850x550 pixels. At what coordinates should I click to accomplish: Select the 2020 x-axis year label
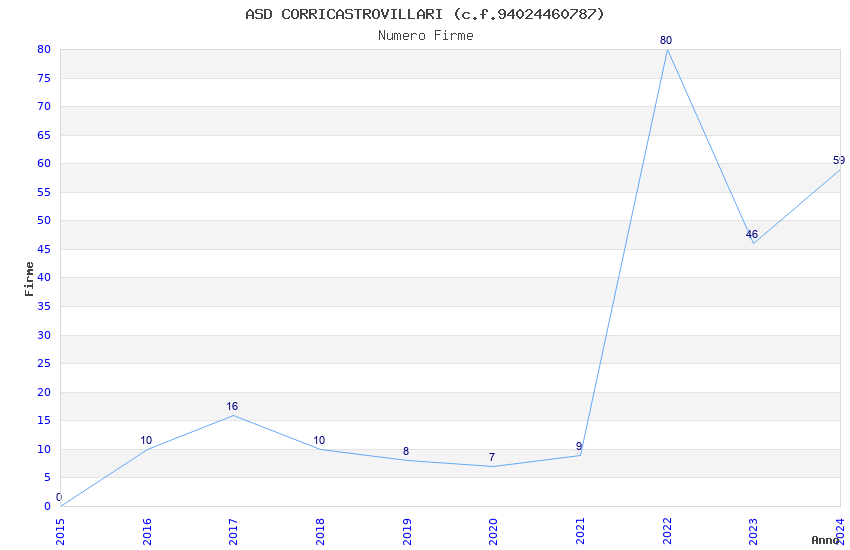tap(493, 532)
